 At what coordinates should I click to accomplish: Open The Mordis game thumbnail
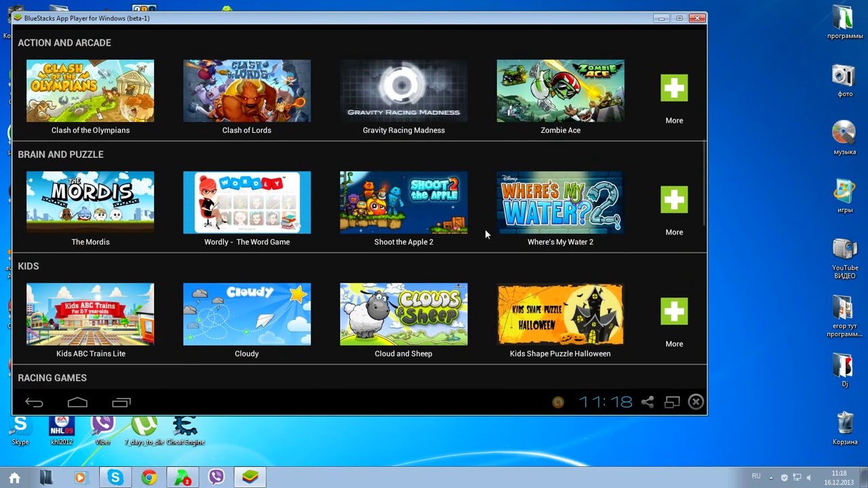(90, 203)
